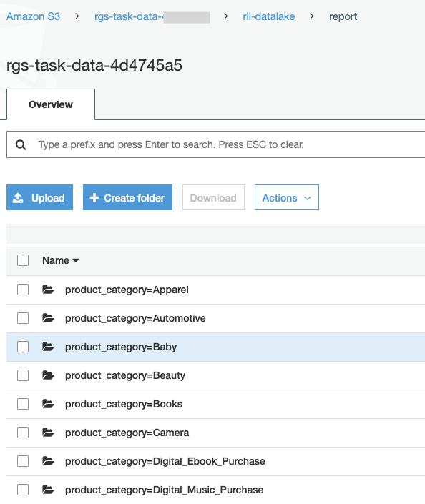Open the Actions dropdown menu
The image size is (425, 504).
pyautogui.click(x=287, y=197)
